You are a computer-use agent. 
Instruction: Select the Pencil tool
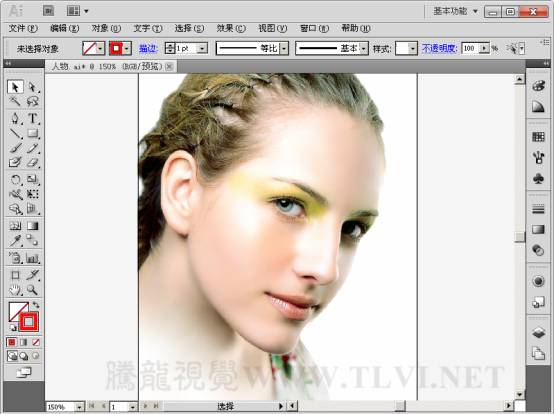(32, 148)
